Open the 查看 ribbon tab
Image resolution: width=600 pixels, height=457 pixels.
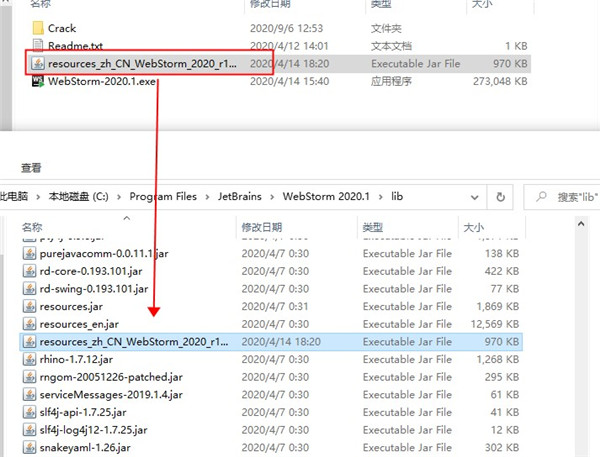(x=31, y=167)
